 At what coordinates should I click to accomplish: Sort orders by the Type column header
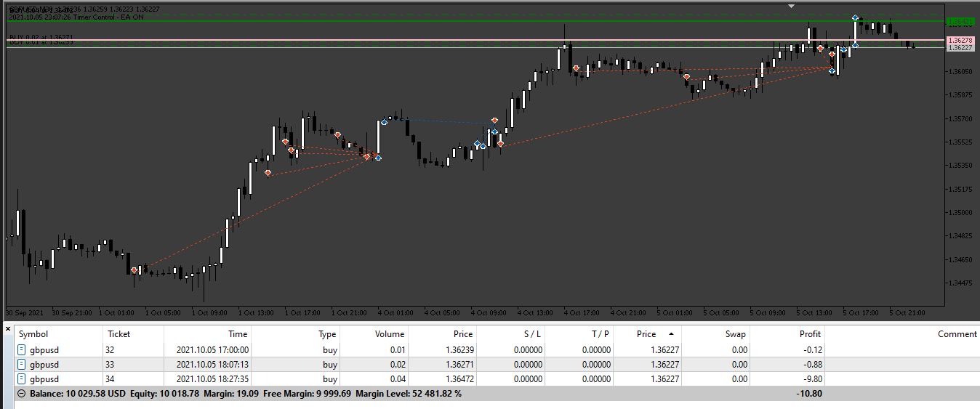tap(327, 334)
